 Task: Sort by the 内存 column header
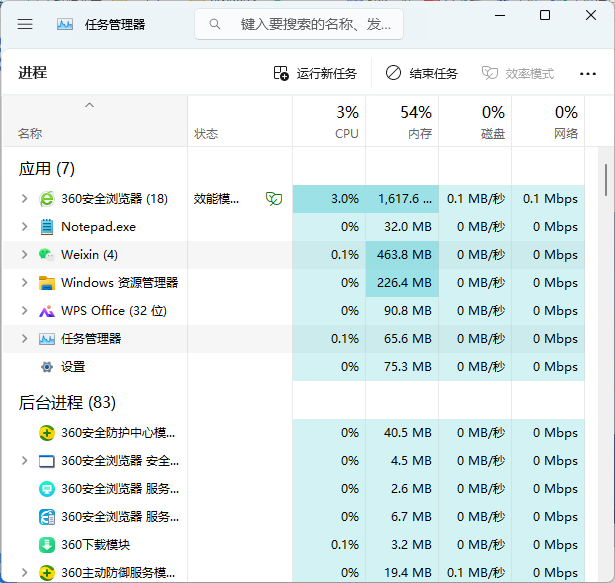point(402,122)
